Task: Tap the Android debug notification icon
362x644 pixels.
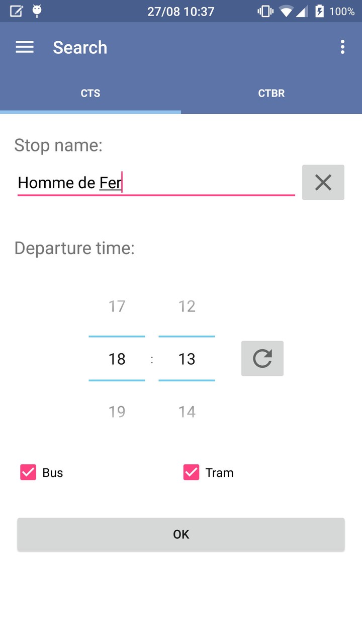Action: pyautogui.click(x=37, y=11)
